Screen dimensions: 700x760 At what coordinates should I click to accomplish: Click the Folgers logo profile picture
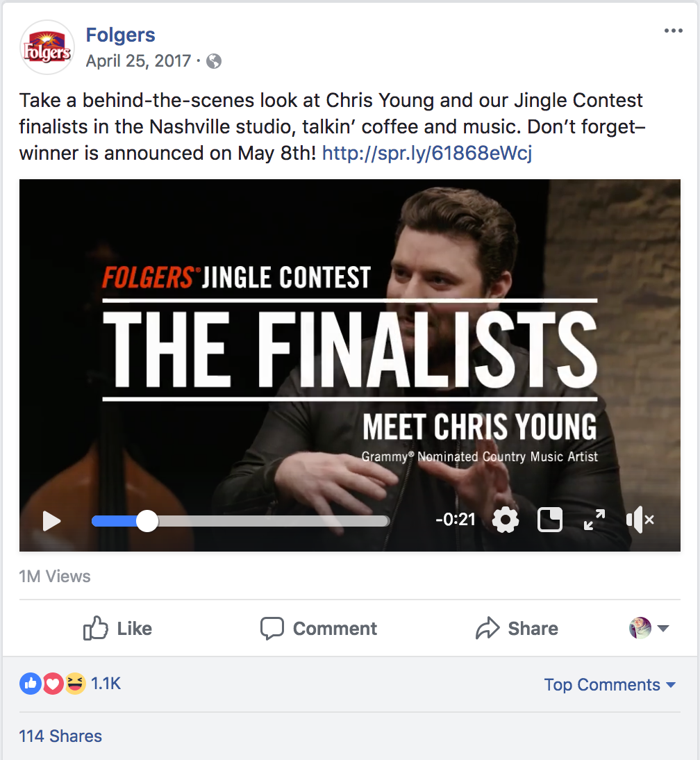pos(47,47)
